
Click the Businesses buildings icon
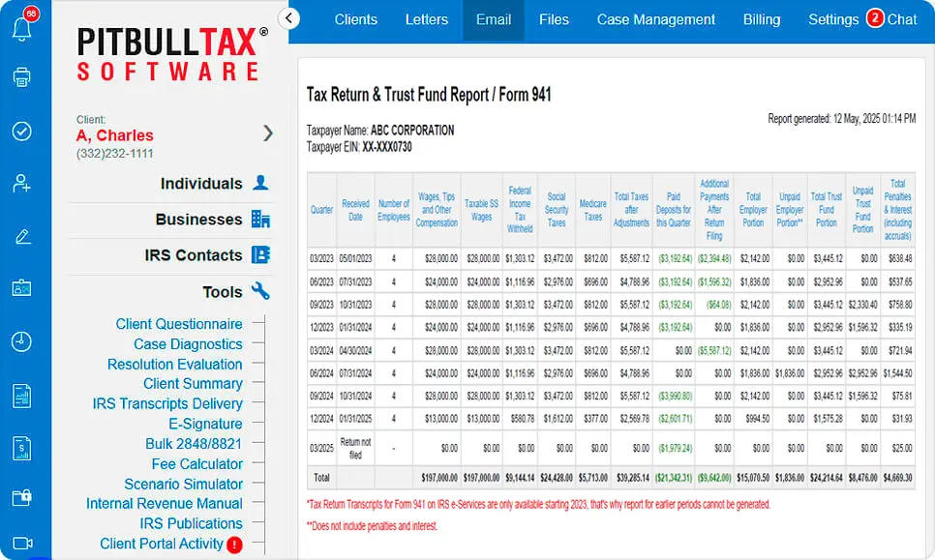(x=259, y=220)
